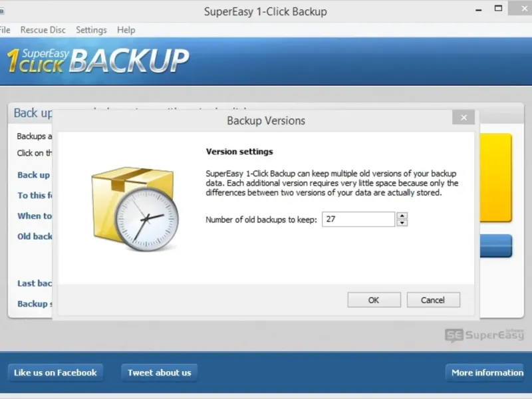
Task: Open the Rescue Disc menu
Action: (43, 30)
